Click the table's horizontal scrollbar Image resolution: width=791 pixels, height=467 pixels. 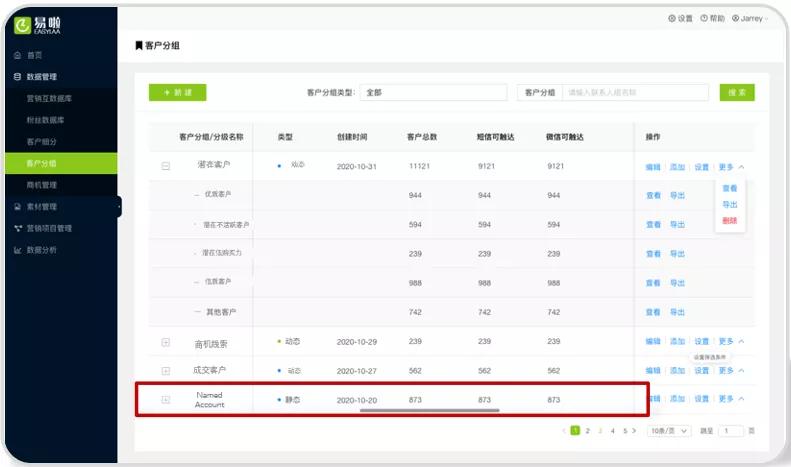[430, 411]
